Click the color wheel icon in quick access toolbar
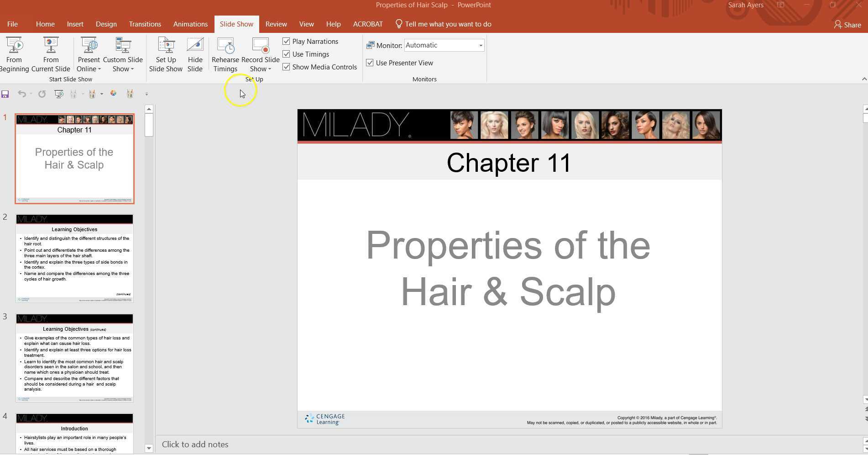Viewport: 868px width, 455px height. coord(113,94)
